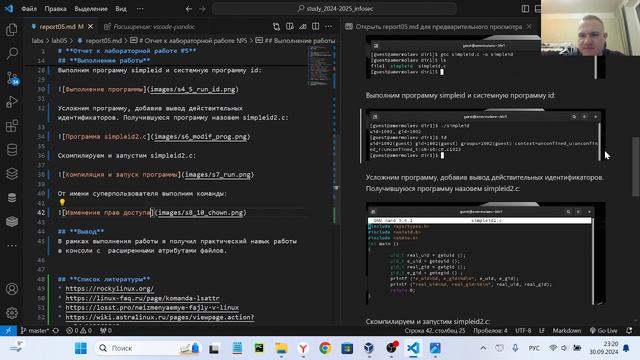Click the taskbar search box Поиск

pos(149,348)
